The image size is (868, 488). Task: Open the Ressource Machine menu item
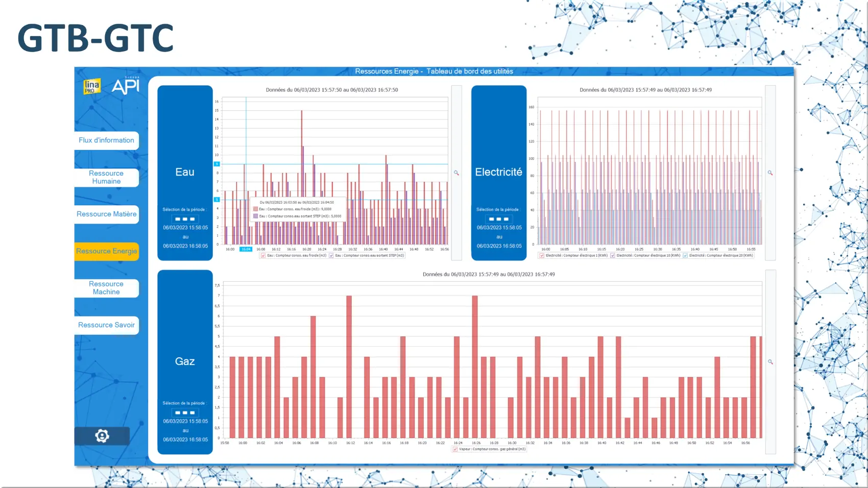[x=106, y=288]
